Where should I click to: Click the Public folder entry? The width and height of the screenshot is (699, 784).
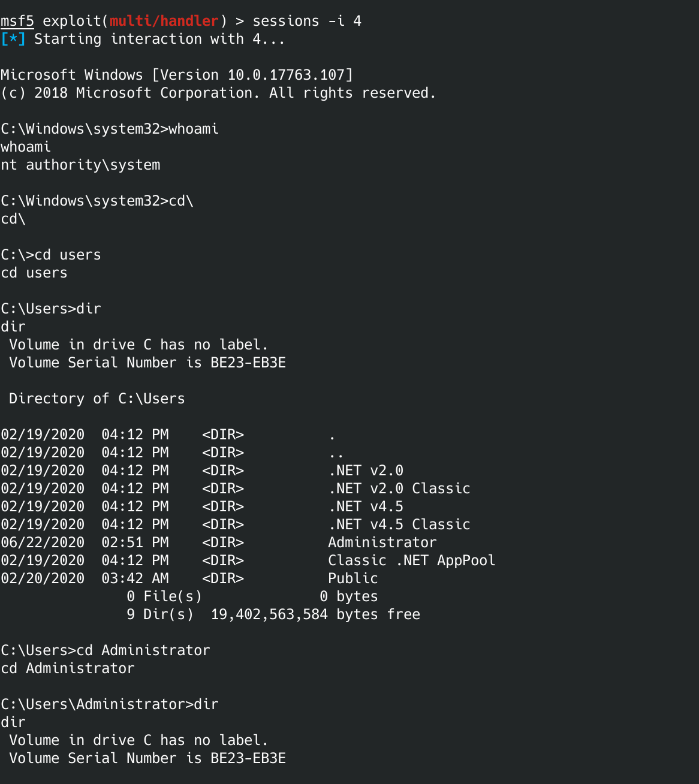pyautogui.click(x=353, y=578)
